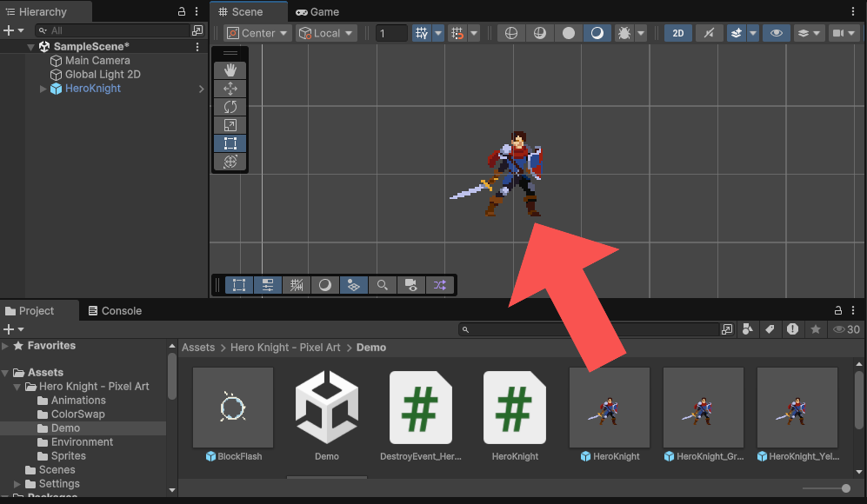Toggle scene lighting button
Screen dimensions: 867x504
pyautogui.click(x=709, y=33)
